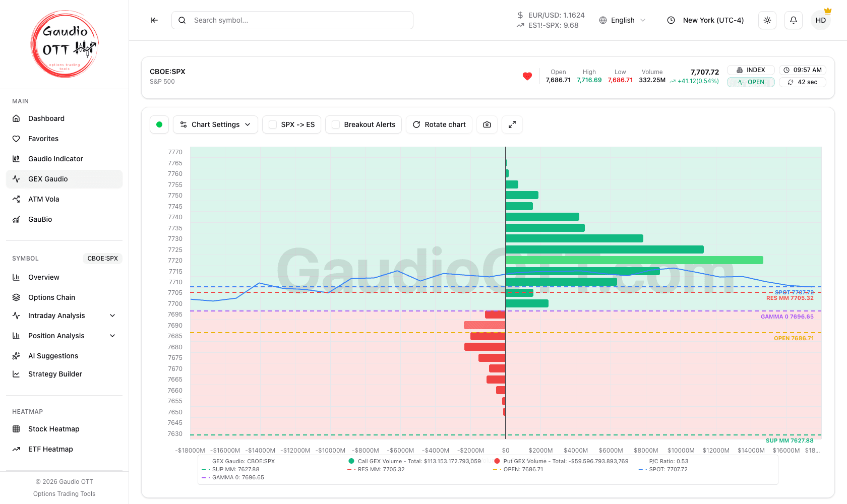Screen dimensions: 847x504
Task: Open Gaudio Indicator page
Action: pos(64,159)
